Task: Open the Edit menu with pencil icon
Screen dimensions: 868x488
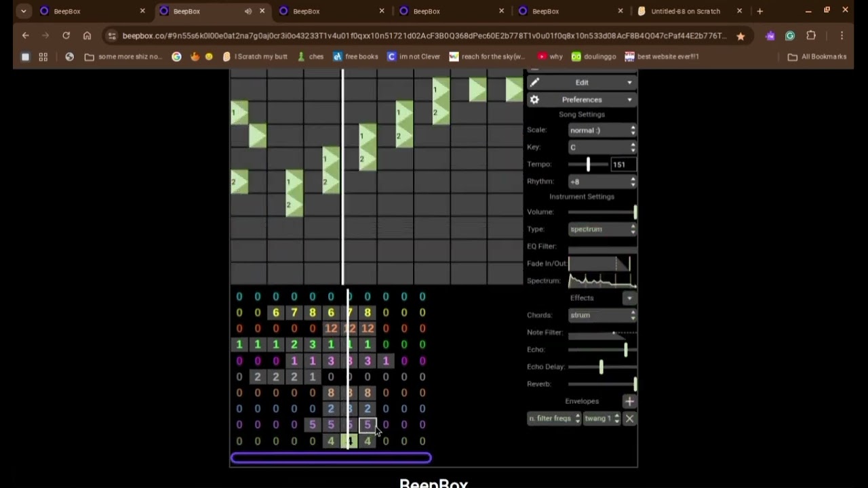Action: pos(582,82)
